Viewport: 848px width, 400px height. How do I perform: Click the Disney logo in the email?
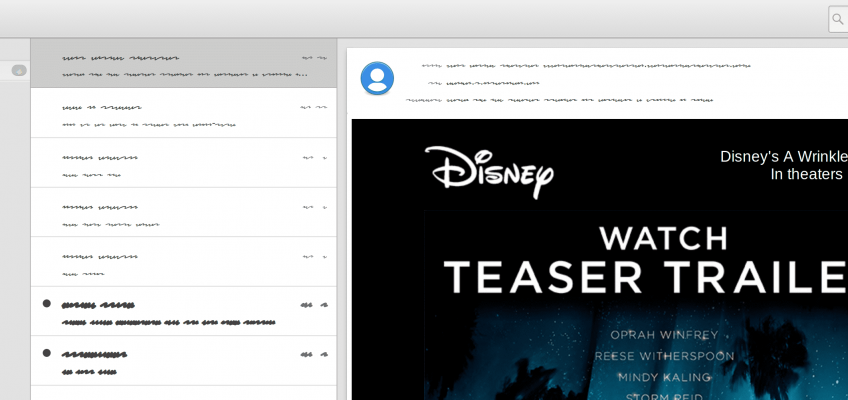point(489,172)
